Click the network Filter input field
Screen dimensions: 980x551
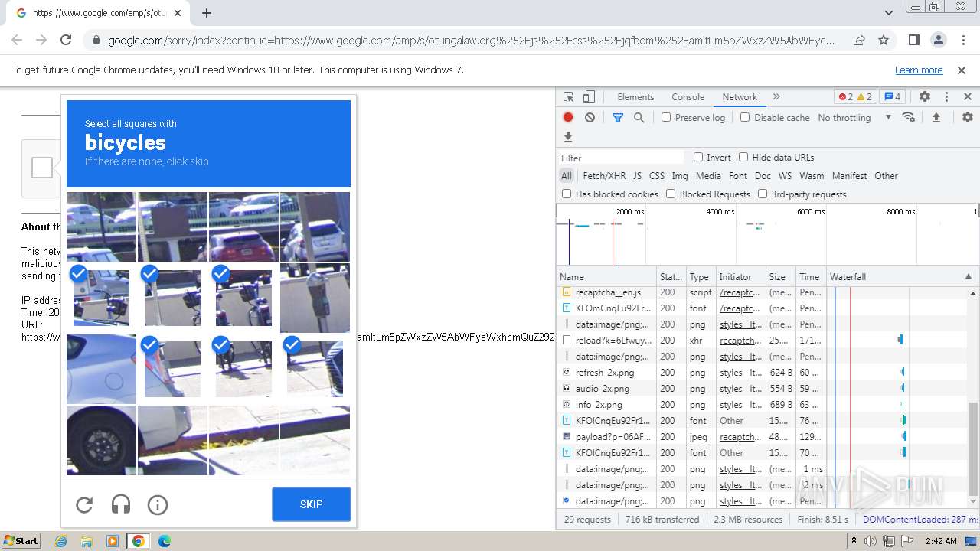tap(621, 158)
